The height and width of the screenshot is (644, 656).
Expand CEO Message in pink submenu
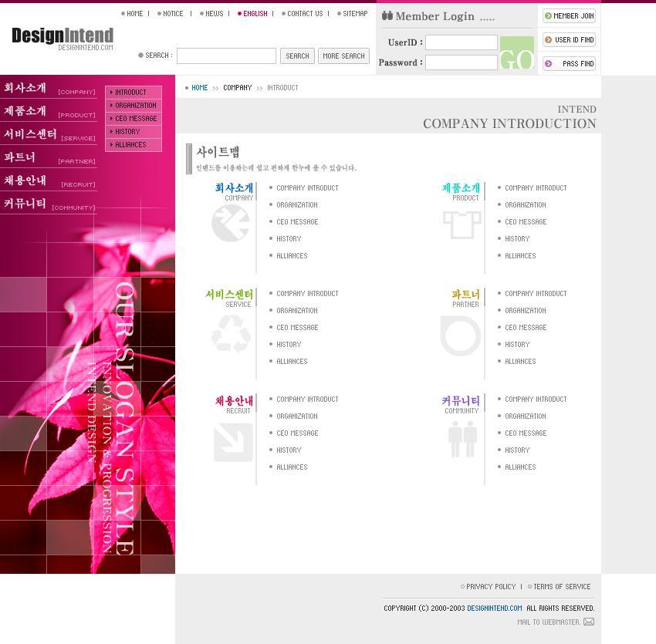coord(135,119)
